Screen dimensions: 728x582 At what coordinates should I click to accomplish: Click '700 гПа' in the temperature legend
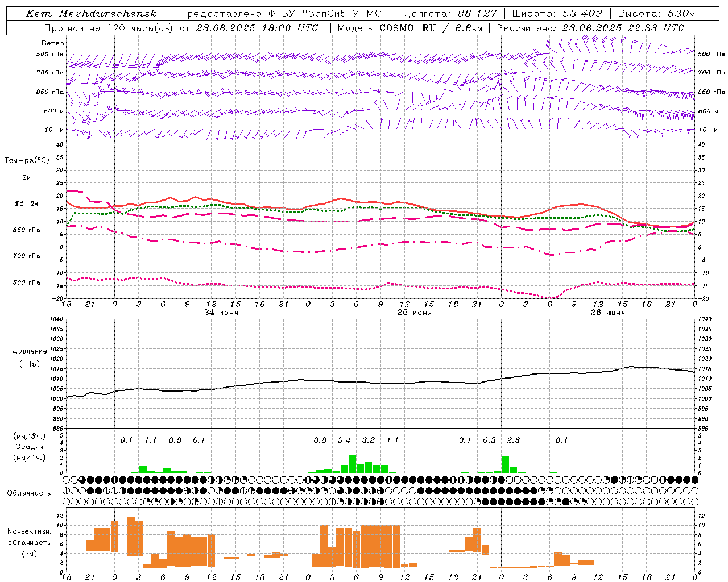coord(26,256)
